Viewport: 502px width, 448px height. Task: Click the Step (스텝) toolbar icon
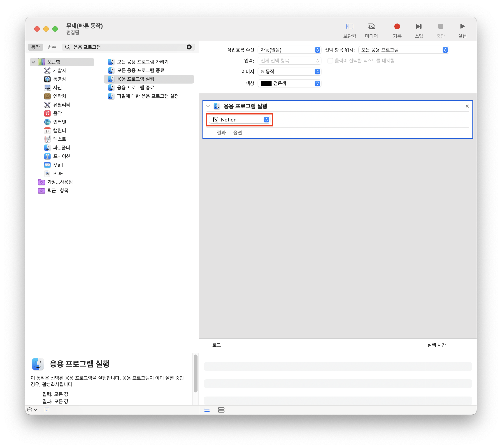tap(418, 27)
